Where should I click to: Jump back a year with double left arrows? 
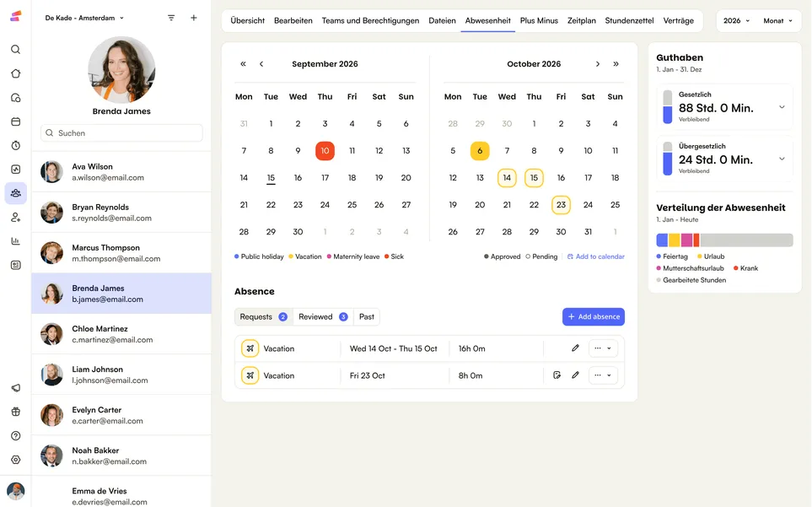(x=243, y=64)
